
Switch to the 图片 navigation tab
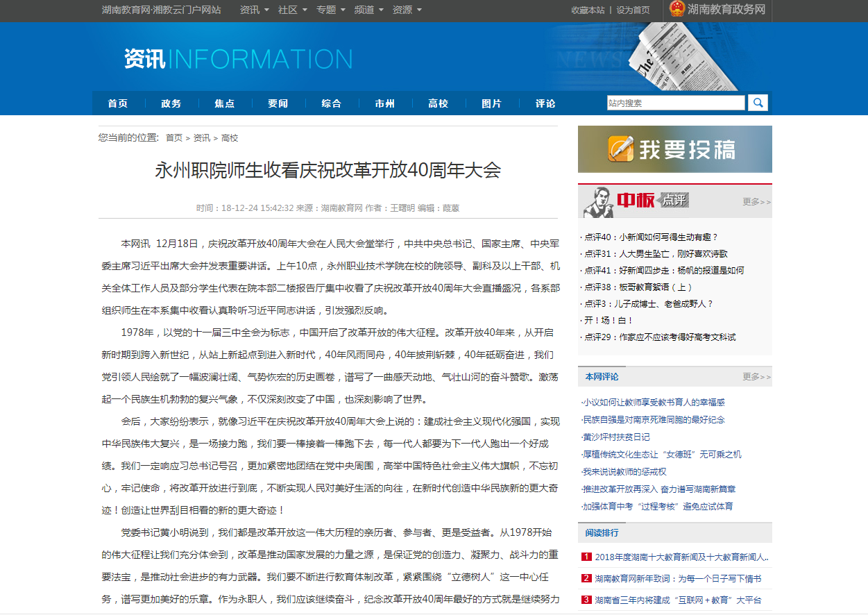pos(491,103)
